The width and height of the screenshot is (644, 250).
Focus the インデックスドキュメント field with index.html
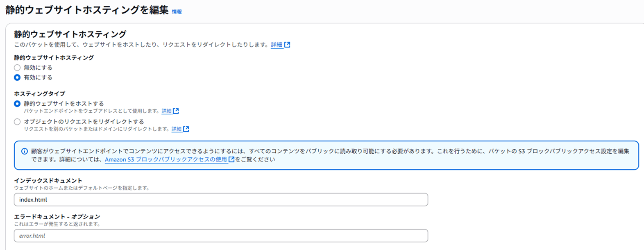coord(221,200)
